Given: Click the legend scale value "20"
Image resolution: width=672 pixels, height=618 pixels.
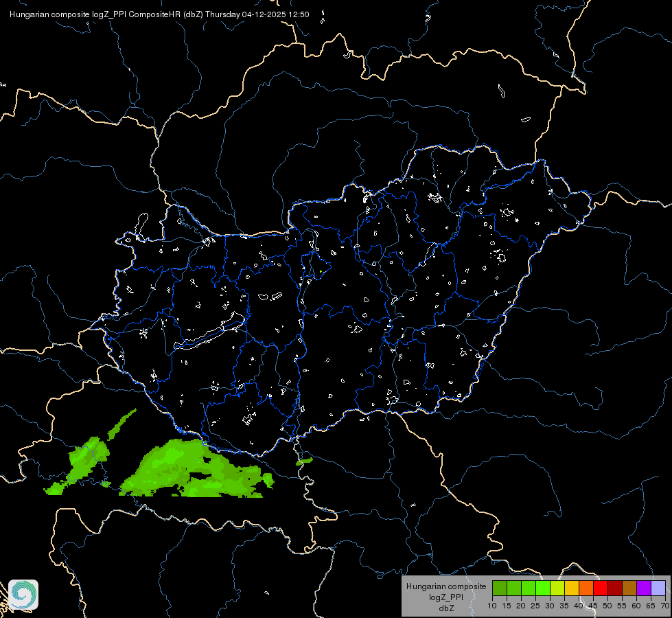Looking at the screenshot, I should [x=521, y=606].
